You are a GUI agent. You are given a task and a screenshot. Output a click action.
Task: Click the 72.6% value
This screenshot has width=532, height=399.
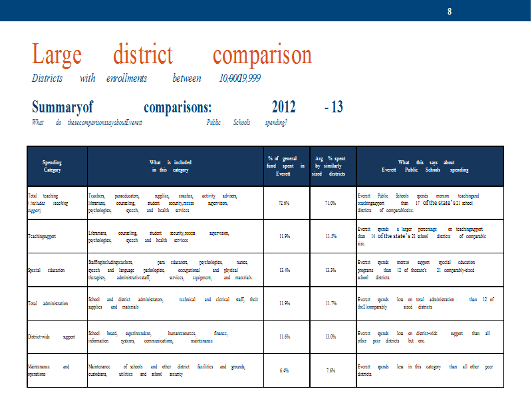click(284, 203)
